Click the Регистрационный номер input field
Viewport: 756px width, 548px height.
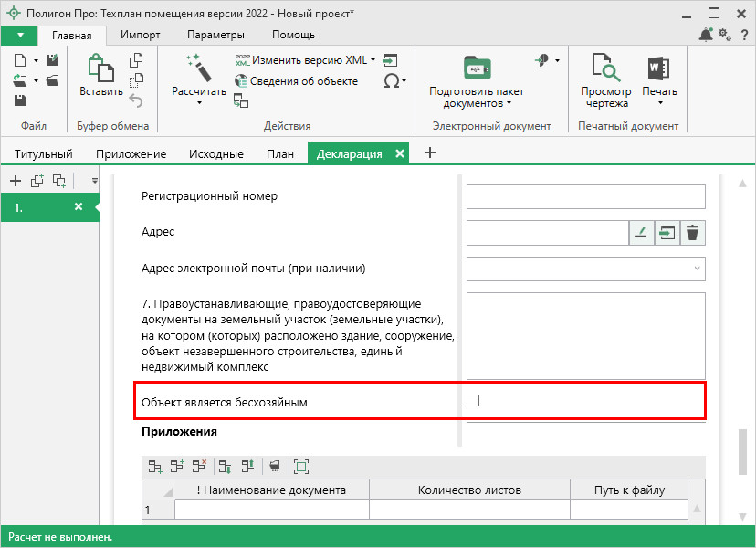click(585, 196)
